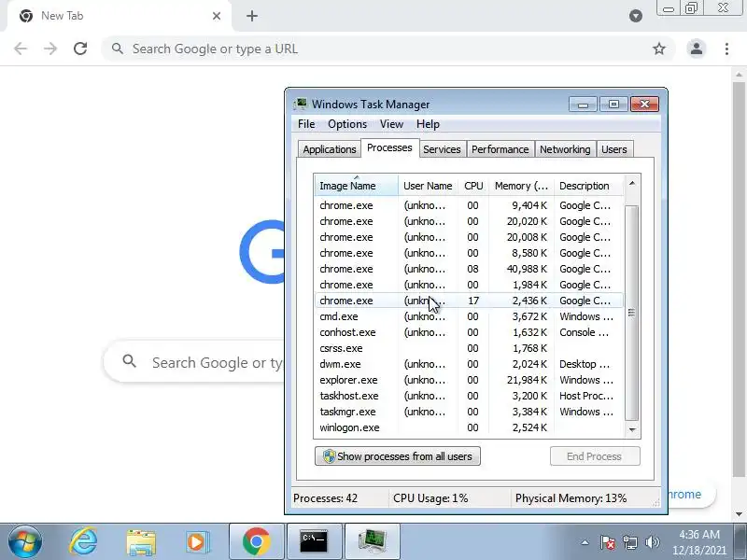Click Chrome forward navigation arrow
The width and height of the screenshot is (747, 560).
(50, 49)
